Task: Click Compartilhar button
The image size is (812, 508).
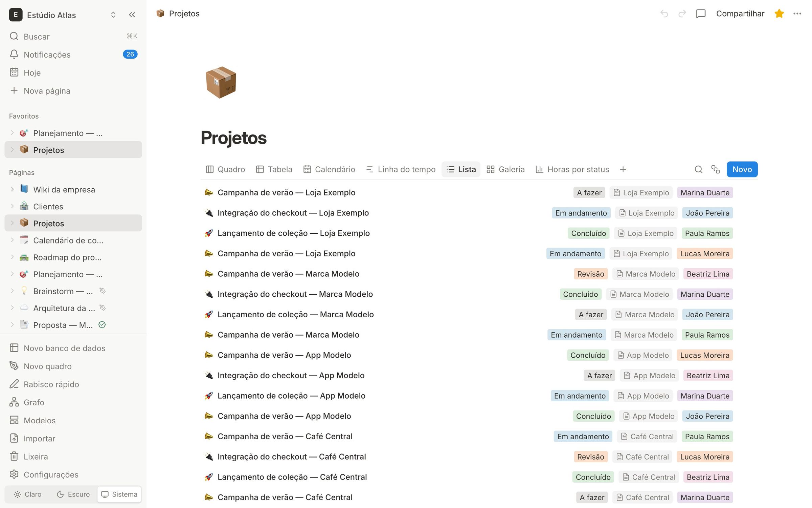Action: [x=740, y=14]
